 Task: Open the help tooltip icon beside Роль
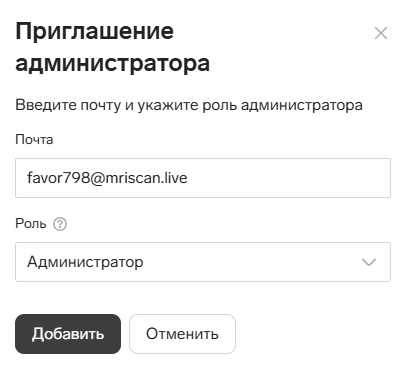(x=60, y=224)
